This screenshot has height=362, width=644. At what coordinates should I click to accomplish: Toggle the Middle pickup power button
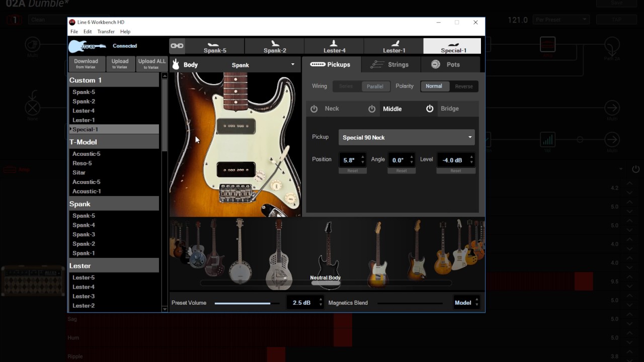click(372, 109)
